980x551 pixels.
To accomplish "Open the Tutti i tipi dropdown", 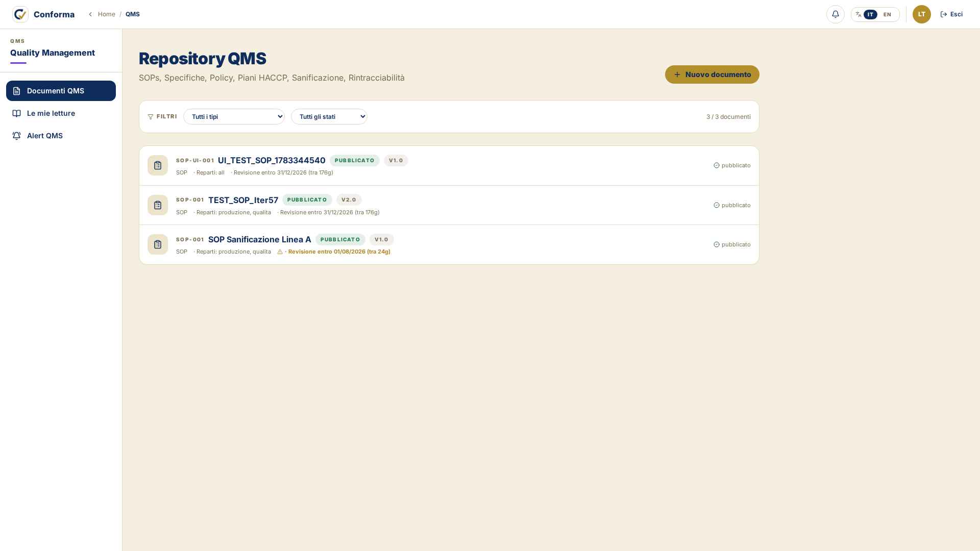I will point(234,117).
